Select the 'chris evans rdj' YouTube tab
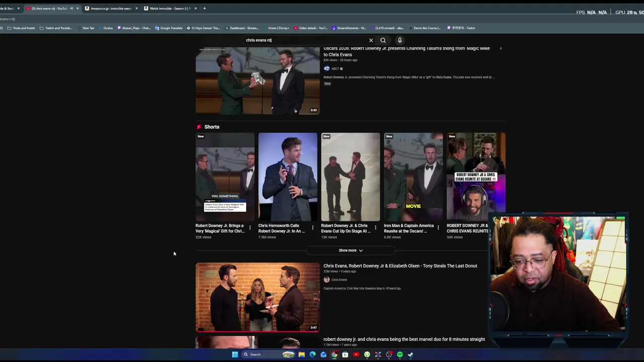 coord(52,9)
